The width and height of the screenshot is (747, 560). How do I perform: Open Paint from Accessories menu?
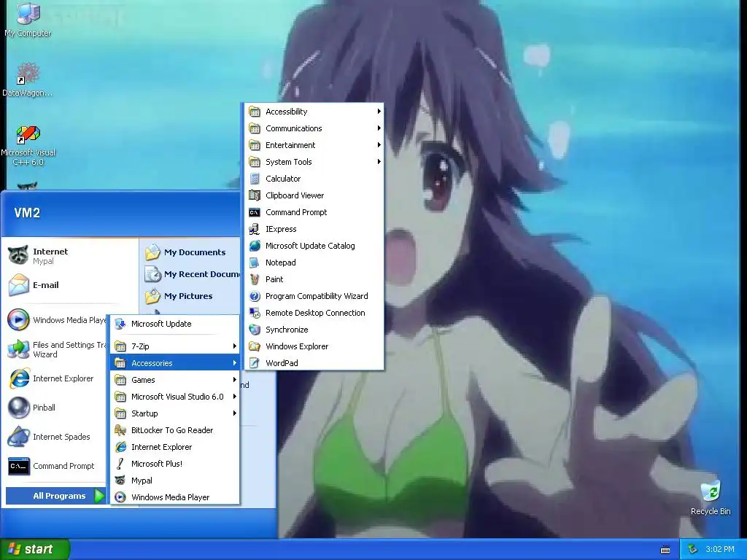tap(314, 279)
